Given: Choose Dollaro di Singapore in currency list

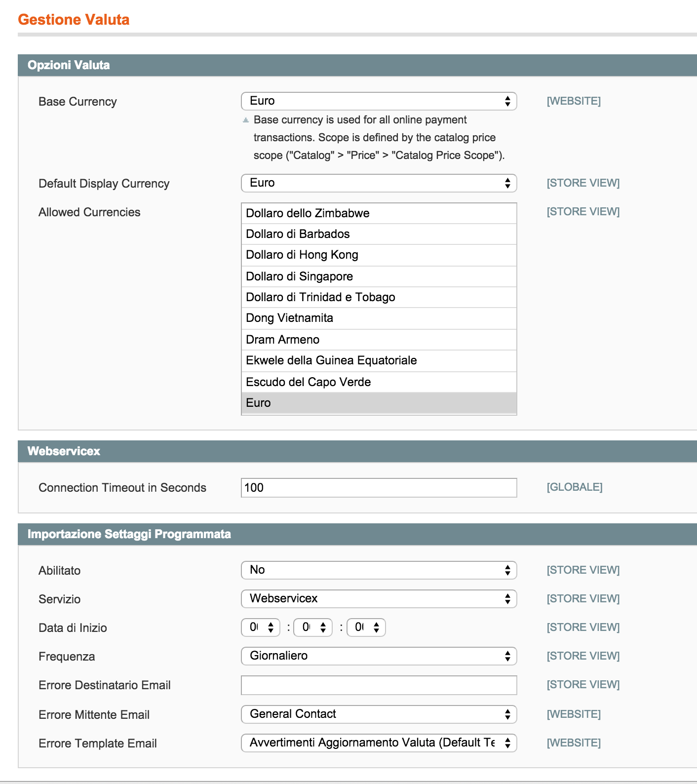Looking at the screenshot, I should [378, 276].
